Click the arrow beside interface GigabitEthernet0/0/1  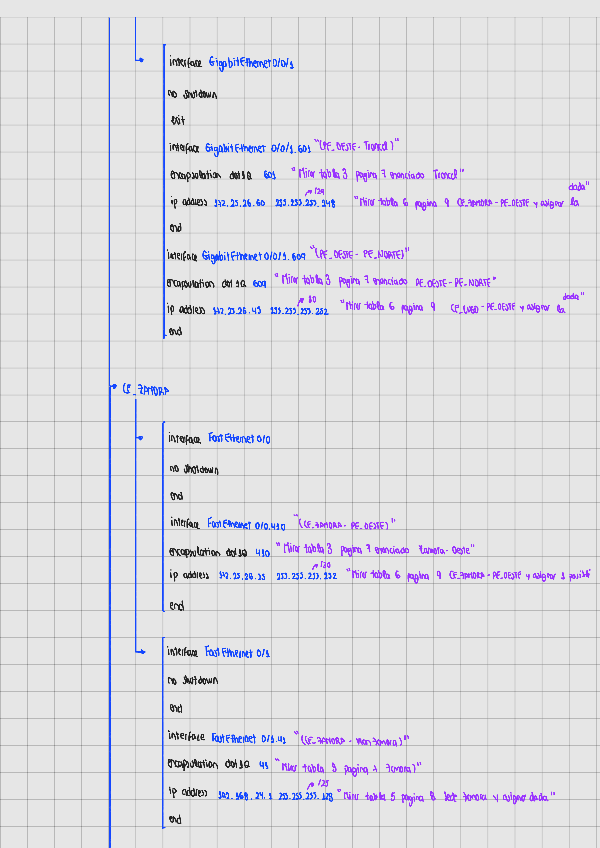140,61
